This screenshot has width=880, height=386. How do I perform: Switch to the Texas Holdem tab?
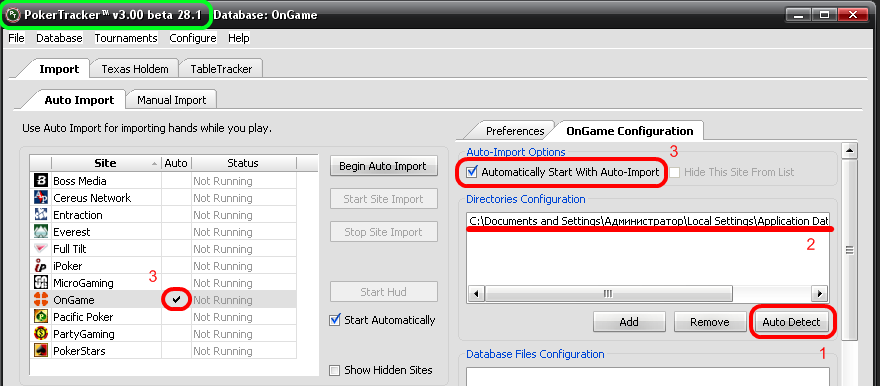pos(135,69)
